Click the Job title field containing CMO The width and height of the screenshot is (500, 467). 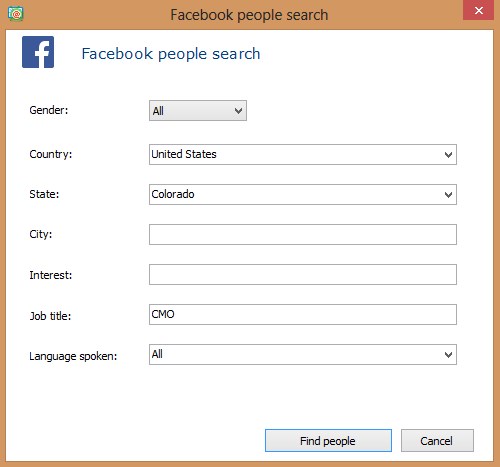click(303, 314)
